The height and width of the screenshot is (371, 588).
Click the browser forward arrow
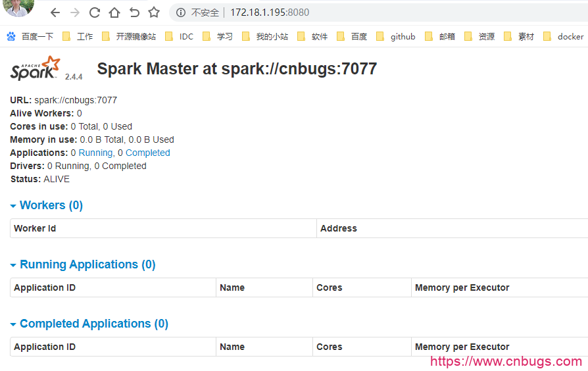coord(75,12)
